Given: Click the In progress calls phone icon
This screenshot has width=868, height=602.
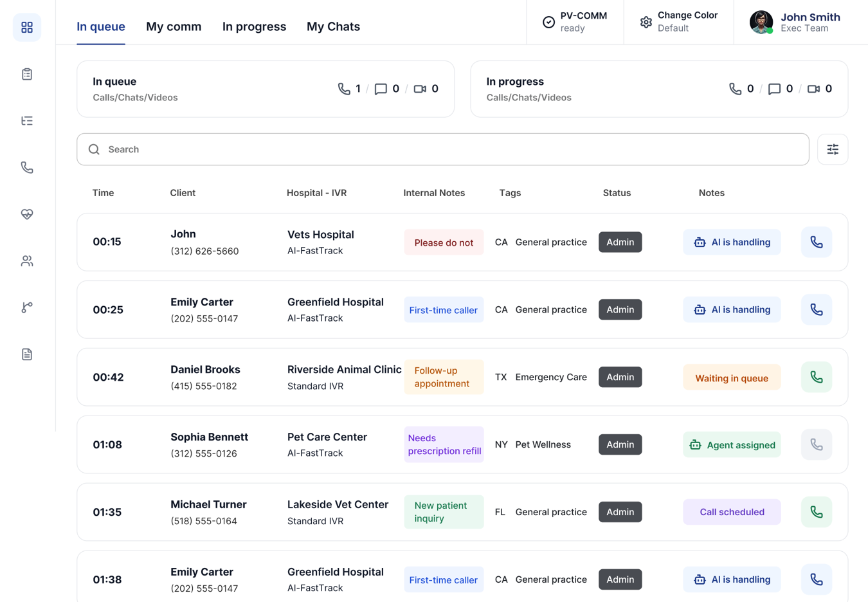Looking at the screenshot, I should (x=735, y=89).
